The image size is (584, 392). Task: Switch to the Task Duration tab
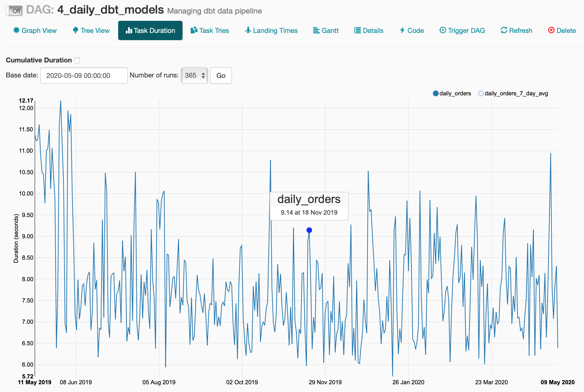pyautogui.click(x=150, y=30)
